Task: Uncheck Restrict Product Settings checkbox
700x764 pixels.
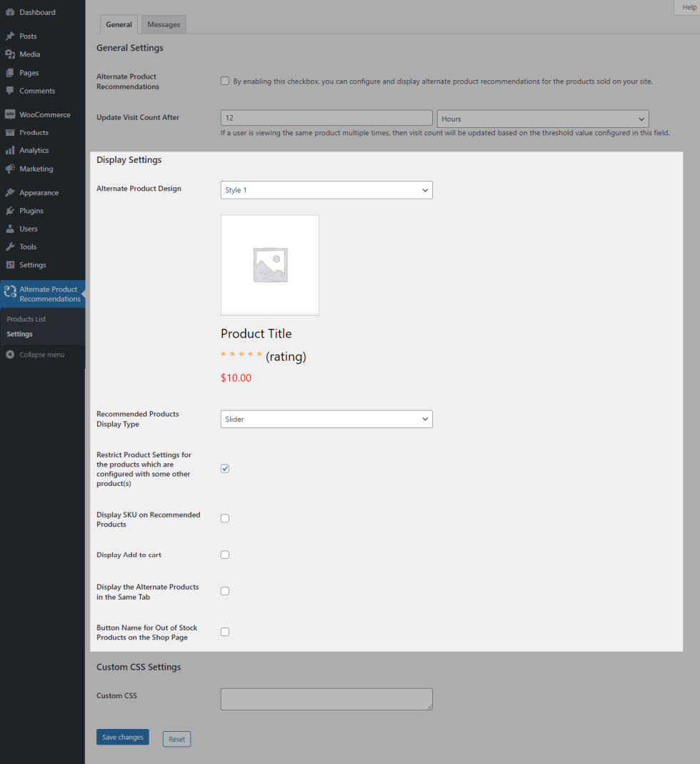Action: pyautogui.click(x=224, y=468)
